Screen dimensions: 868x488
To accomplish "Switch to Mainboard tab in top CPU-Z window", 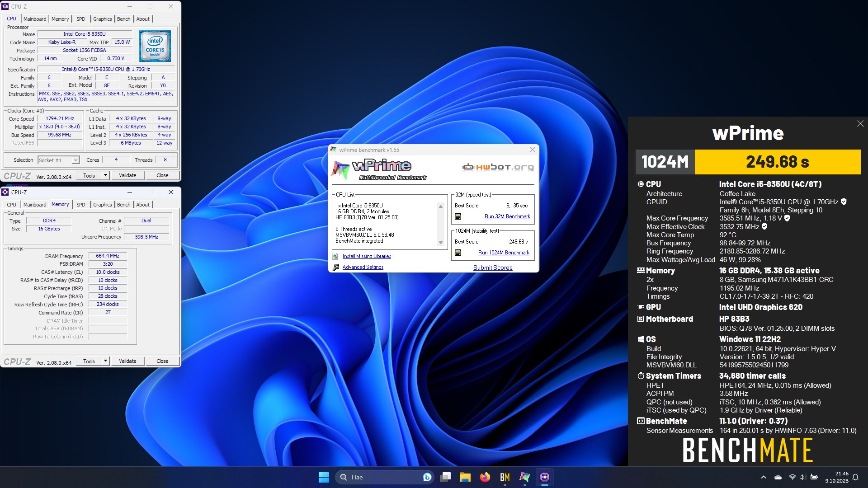I will 35,19.
